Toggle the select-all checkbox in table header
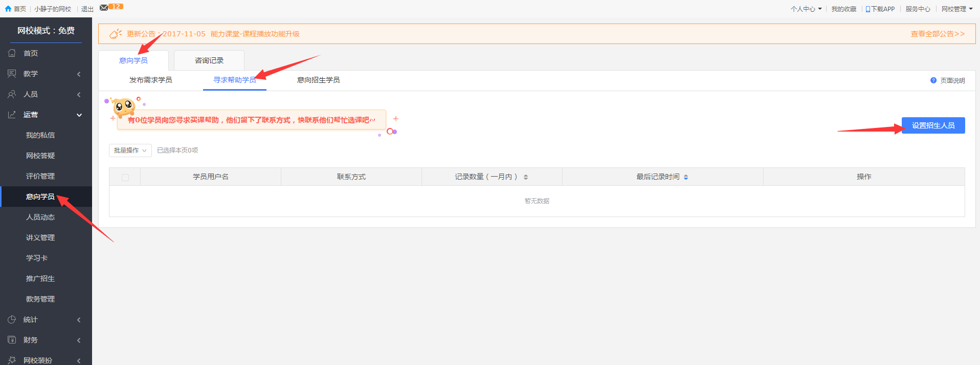Image resolution: width=980 pixels, height=365 pixels. (125, 177)
